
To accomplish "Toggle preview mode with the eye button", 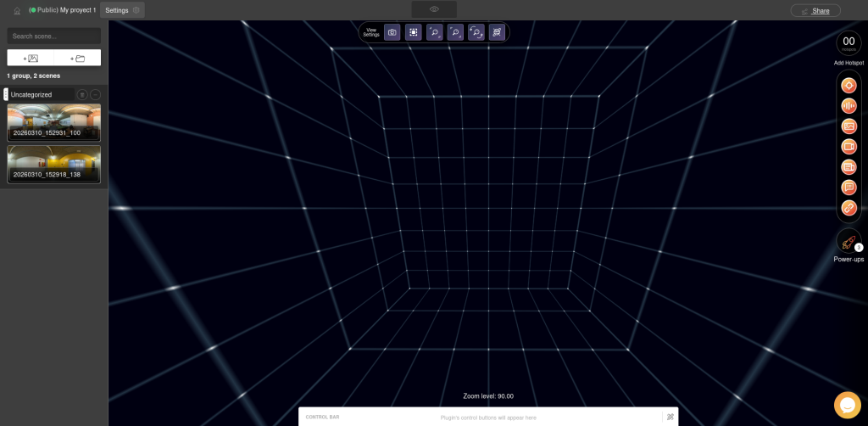I will 434,9.
